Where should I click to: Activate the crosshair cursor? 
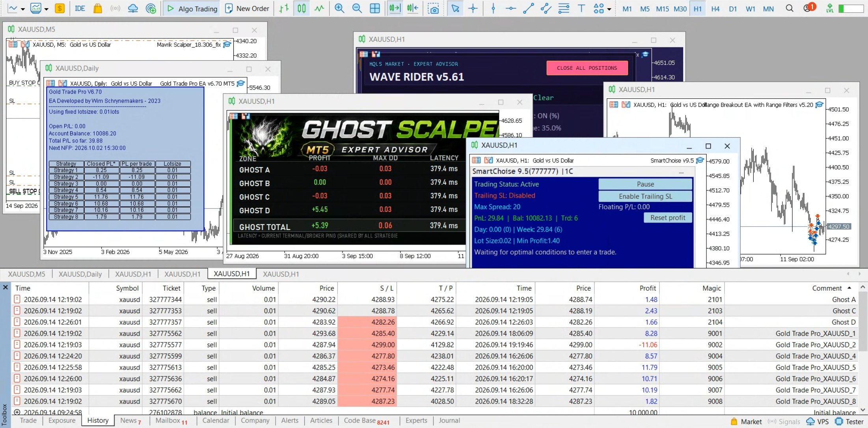(x=473, y=8)
